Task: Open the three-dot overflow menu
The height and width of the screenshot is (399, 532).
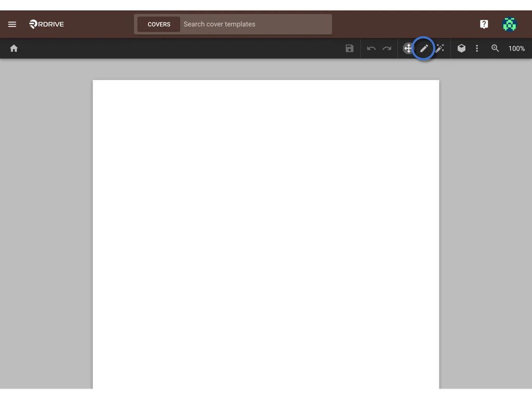Action: point(477,48)
